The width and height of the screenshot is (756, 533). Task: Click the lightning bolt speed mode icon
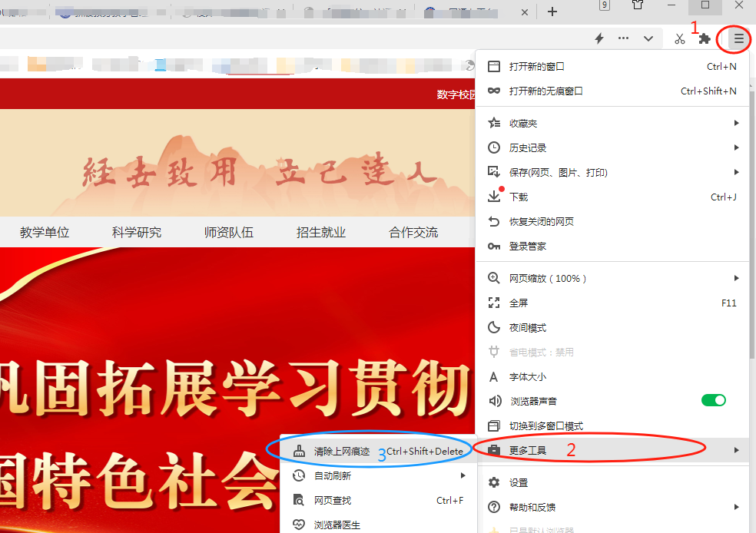[599, 38]
